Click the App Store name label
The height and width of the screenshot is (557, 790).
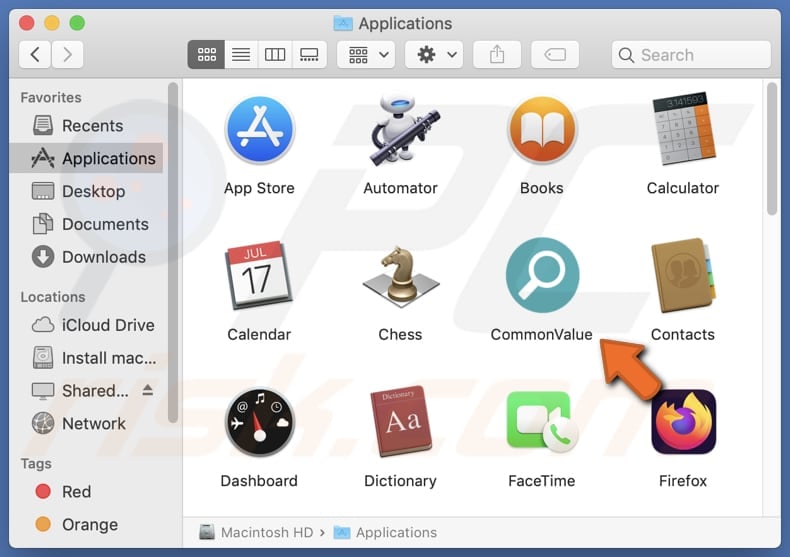[259, 188]
